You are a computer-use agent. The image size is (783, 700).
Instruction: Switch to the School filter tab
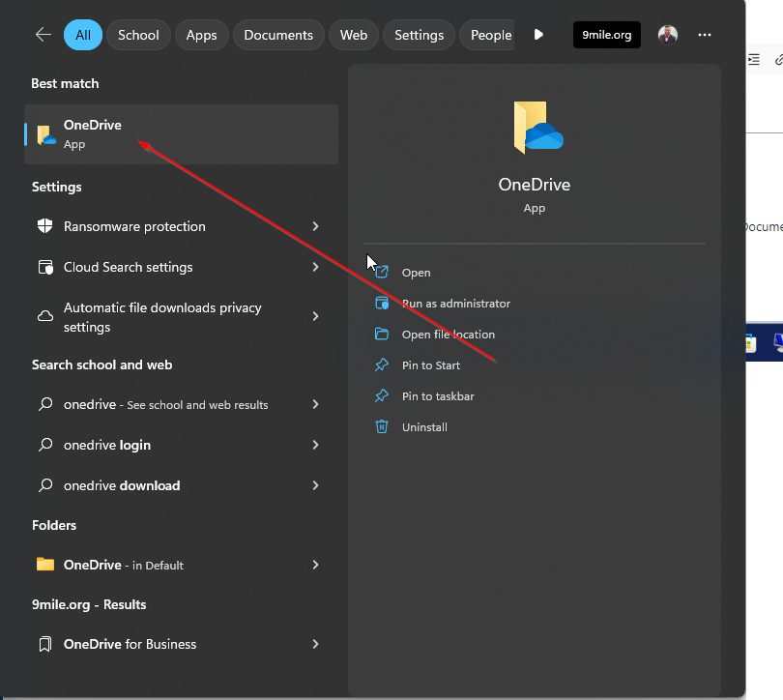point(138,35)
